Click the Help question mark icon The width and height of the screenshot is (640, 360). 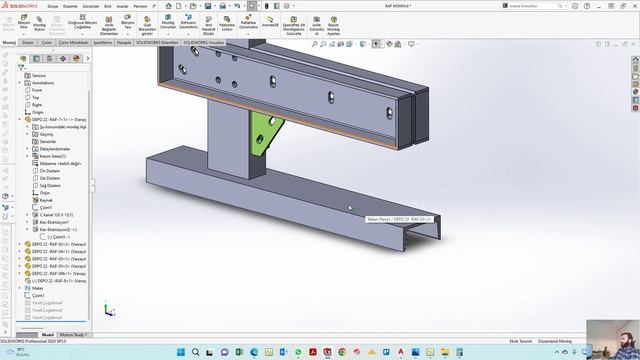587,6
